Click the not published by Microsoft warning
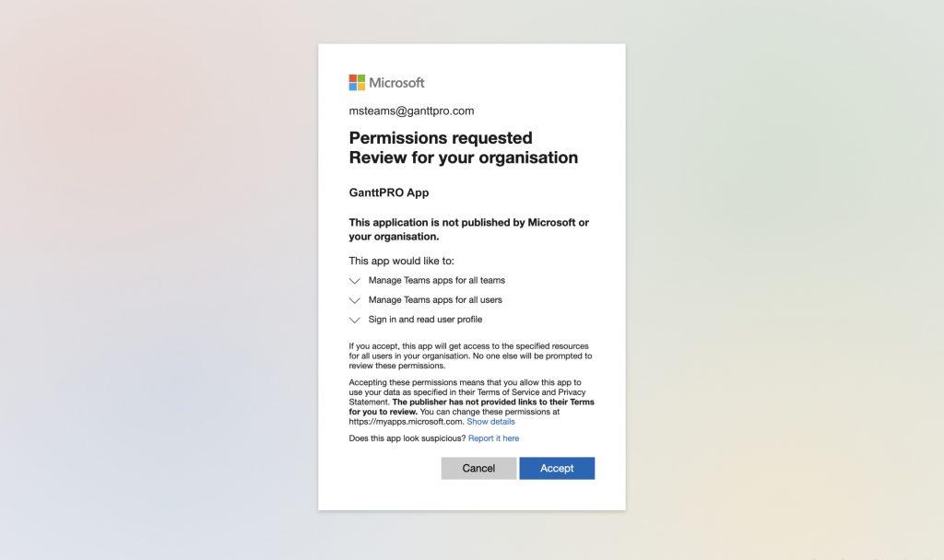The image size is (944, 560). pyautogui.click(x=468, y=229)
